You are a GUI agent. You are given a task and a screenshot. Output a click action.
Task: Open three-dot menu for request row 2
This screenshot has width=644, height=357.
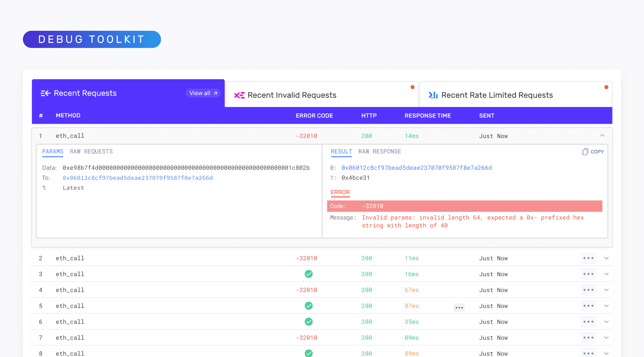pos(588,258)
